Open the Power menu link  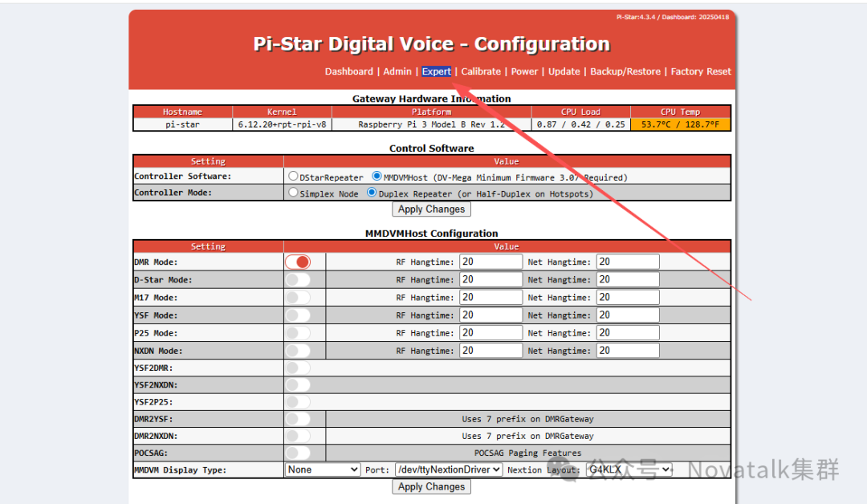click(524, 71)
